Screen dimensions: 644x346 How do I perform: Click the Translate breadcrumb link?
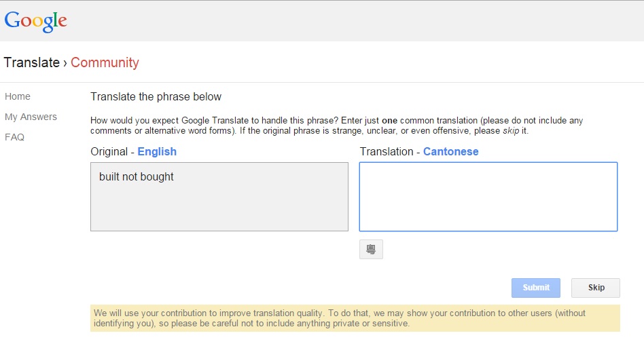point(32,62)
